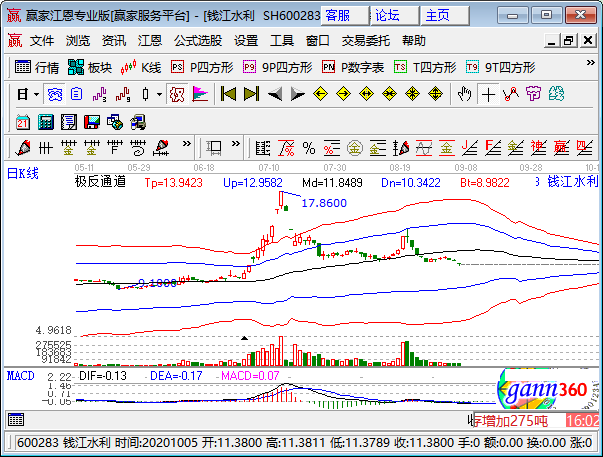This screenshot has width=603, height=457.
Task: Click the red zigzag line icon
Action: (x=511, y=94)
